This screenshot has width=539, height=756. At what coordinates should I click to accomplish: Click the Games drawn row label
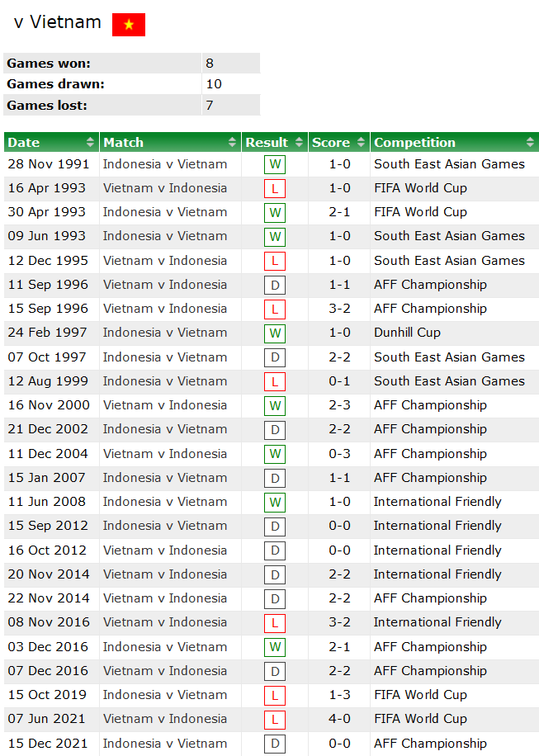pos(56,84)
